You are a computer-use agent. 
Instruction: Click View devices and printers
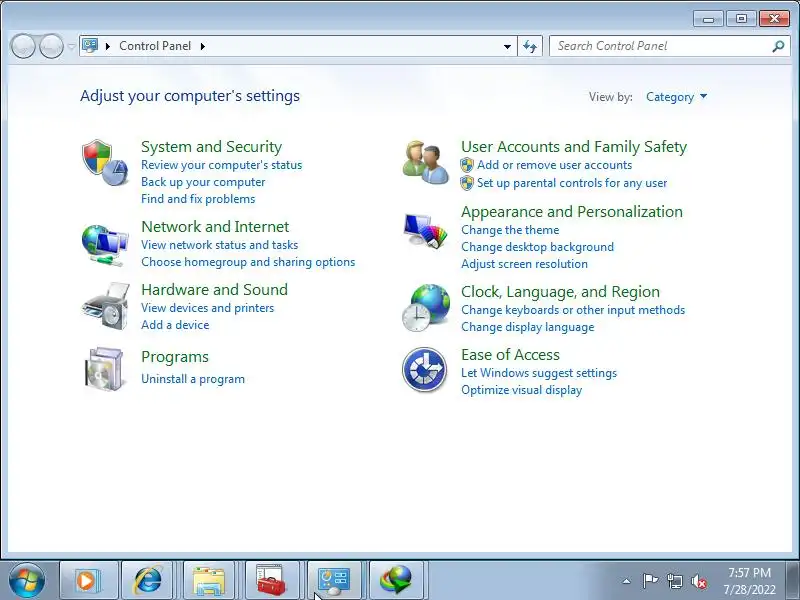click(208, 308)
